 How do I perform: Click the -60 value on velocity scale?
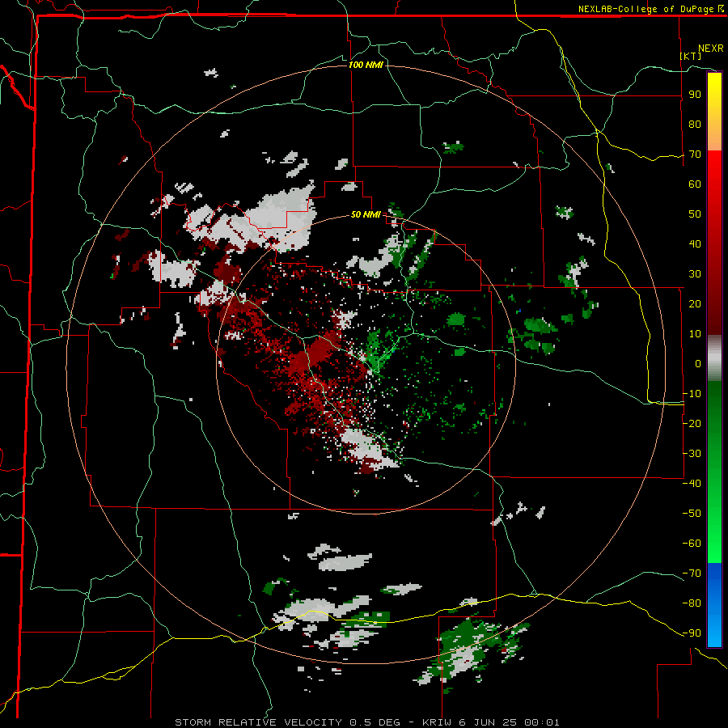[692, 544]
